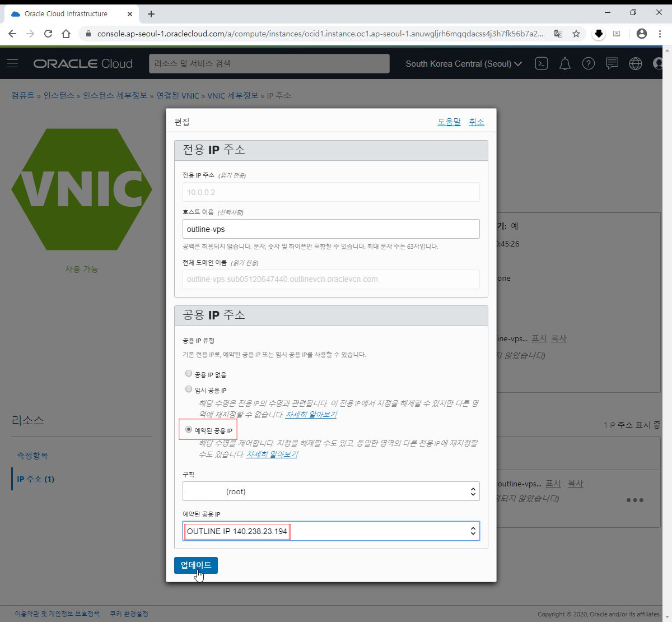Click the '전용 IP 주소' section header
Viewport: 672px width, 622px height.
(331, 150)
